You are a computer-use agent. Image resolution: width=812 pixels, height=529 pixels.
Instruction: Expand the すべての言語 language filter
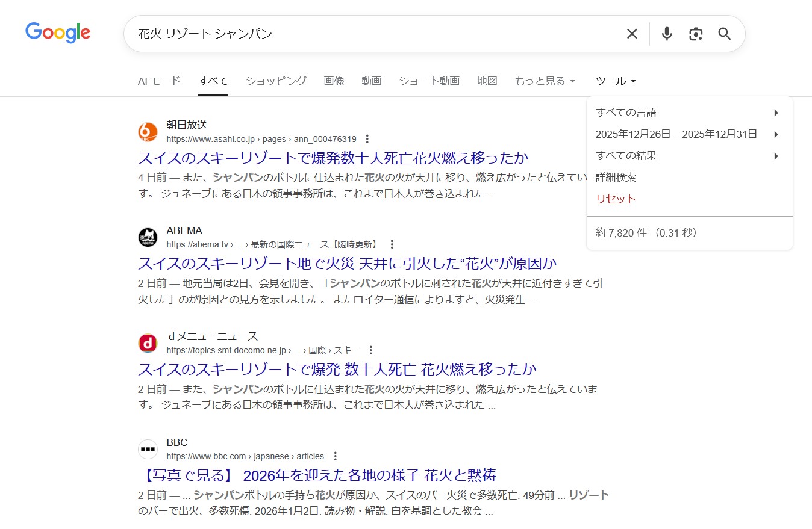point(688,113)
